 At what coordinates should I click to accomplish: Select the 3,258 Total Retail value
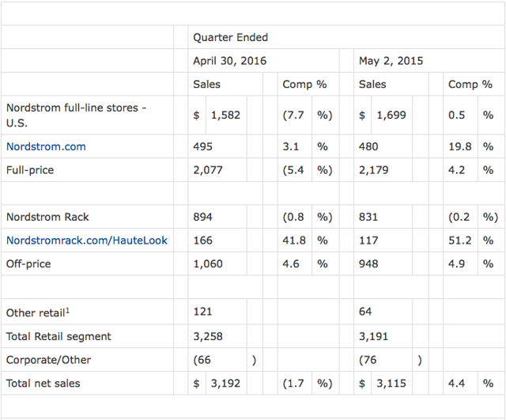pyautogui.click(x=208, y=336)
